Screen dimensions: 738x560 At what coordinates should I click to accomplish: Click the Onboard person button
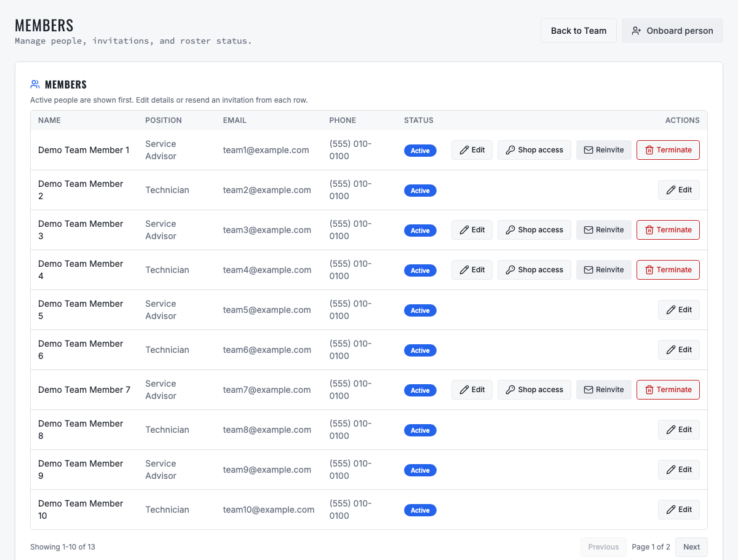672,31
